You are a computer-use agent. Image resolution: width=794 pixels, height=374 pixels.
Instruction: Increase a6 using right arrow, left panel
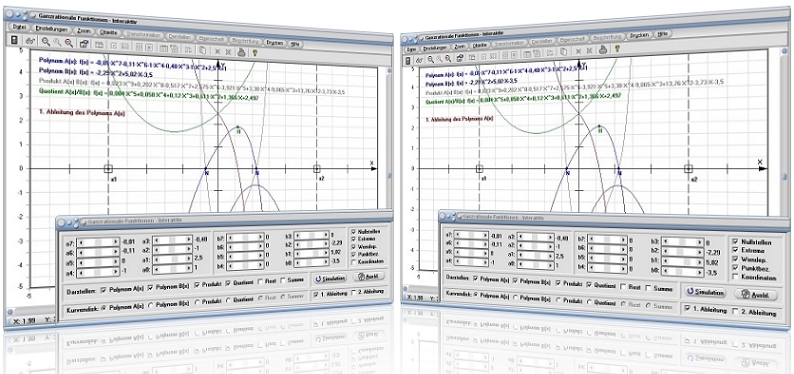click(x=116, y=253)
